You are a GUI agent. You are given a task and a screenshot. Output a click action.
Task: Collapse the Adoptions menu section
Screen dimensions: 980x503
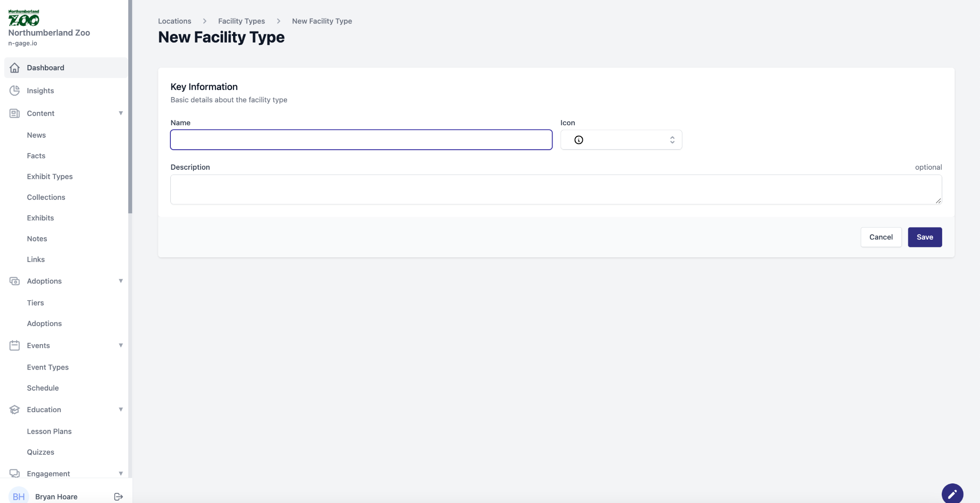click(x=121, y=281)
